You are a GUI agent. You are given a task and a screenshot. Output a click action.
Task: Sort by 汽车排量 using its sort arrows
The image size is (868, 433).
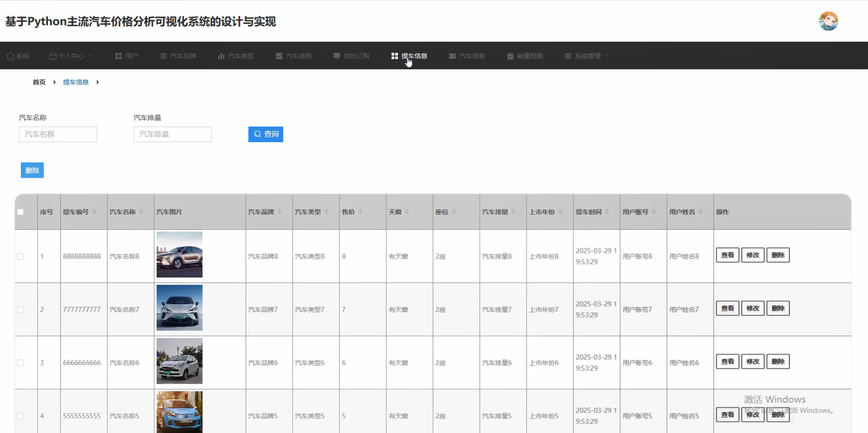(514, 212)
